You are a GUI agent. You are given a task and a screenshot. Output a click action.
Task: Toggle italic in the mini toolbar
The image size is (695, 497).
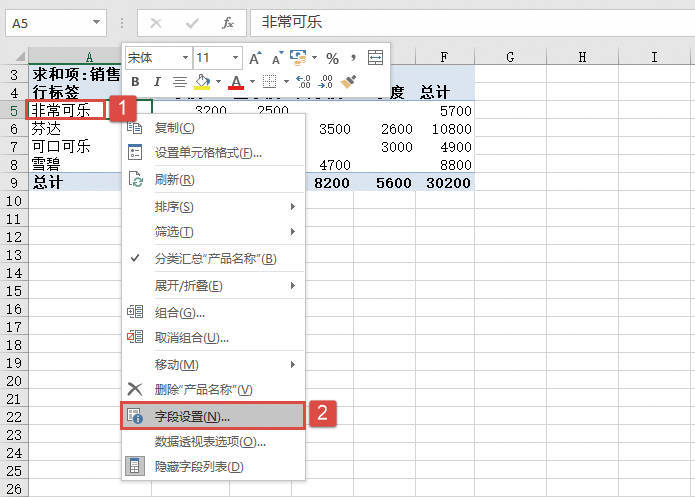156,82
